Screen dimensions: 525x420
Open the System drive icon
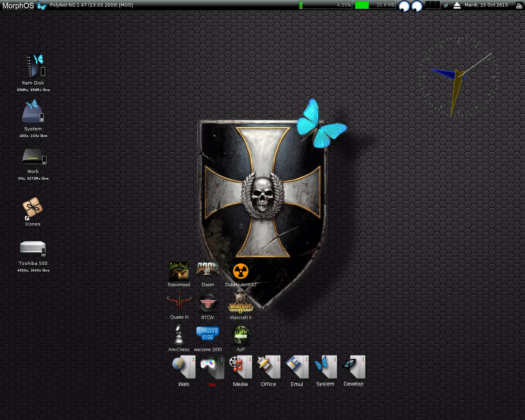point(33,112)
